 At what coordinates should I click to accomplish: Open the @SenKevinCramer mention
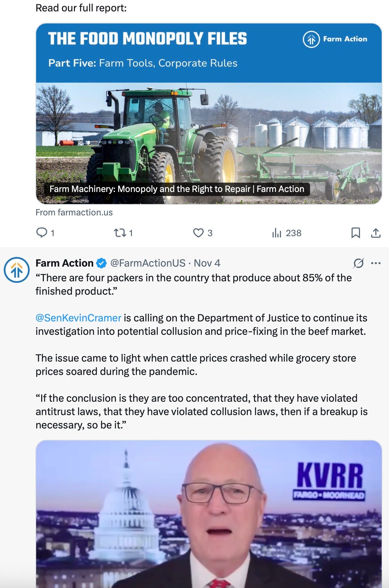pyautogui.click(x=78, y=318)
